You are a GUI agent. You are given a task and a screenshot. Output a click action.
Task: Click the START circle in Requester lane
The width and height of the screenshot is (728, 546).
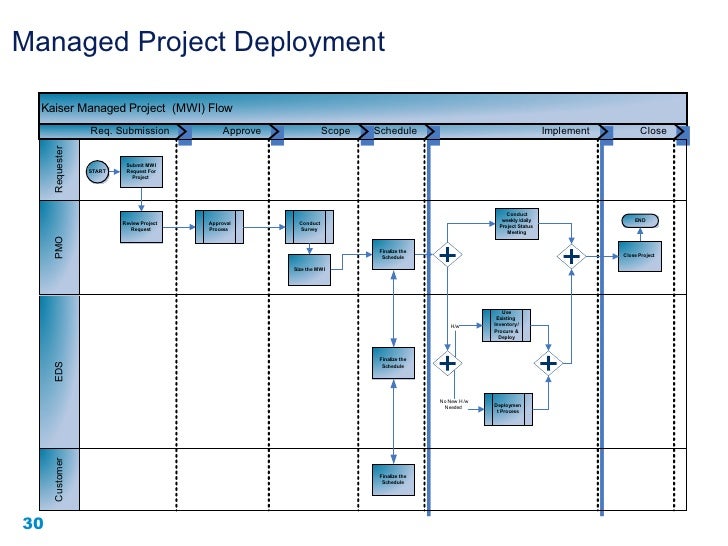coord(98,171)
